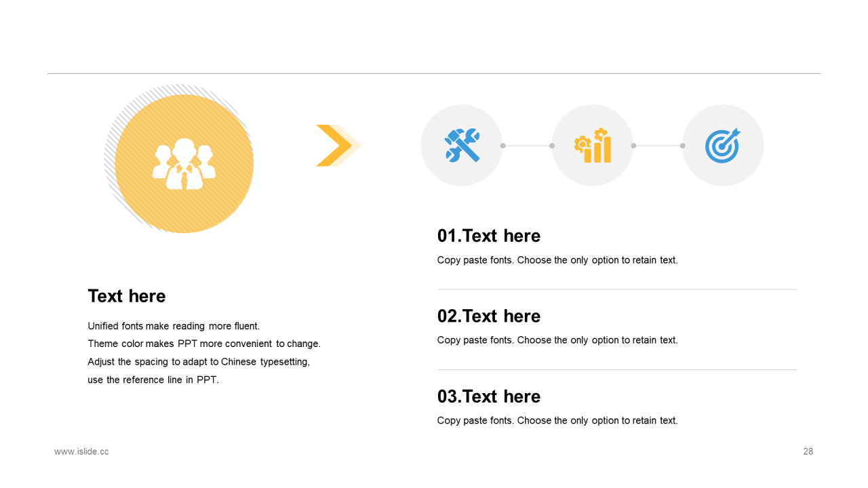Select "Theme color makes PPT" line
Screen dimensions: 868x488
pos(204,344)
